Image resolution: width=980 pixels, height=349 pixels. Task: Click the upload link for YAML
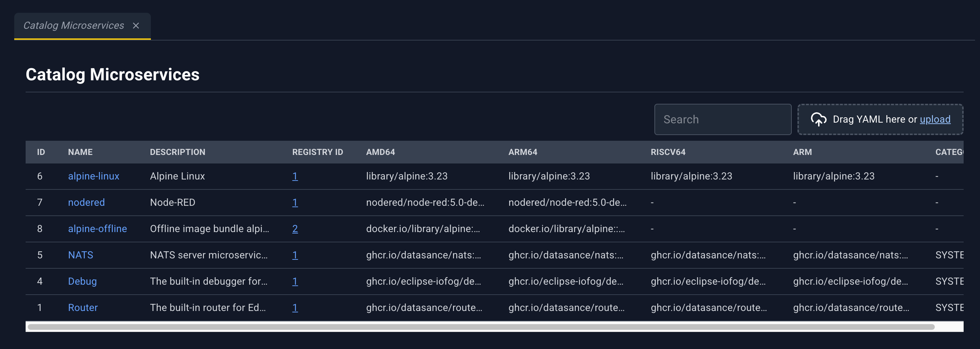point(935,119)
